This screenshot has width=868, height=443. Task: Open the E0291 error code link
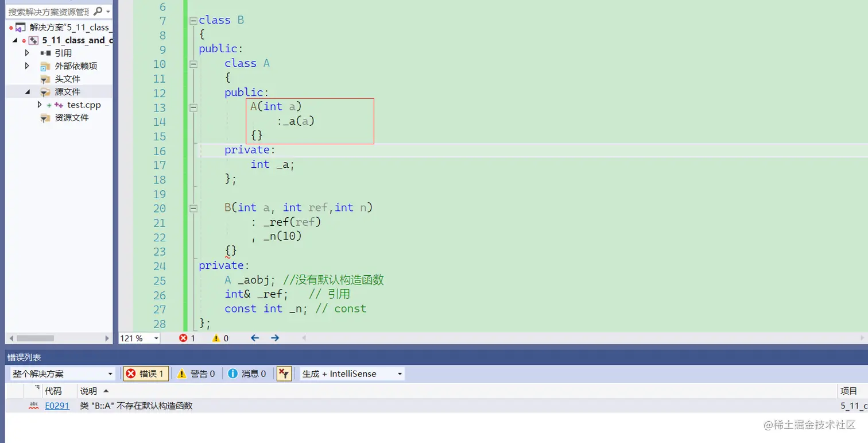point(57,406)
